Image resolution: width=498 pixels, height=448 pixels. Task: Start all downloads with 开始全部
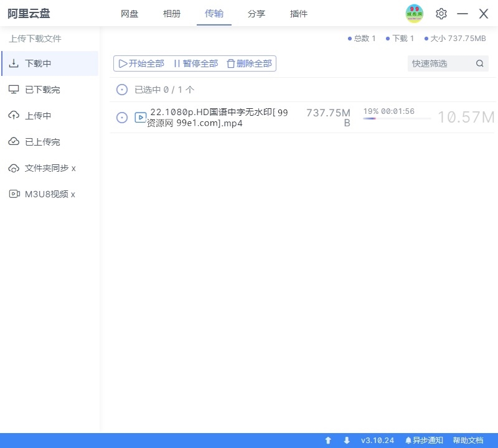(x=141, y=63)
